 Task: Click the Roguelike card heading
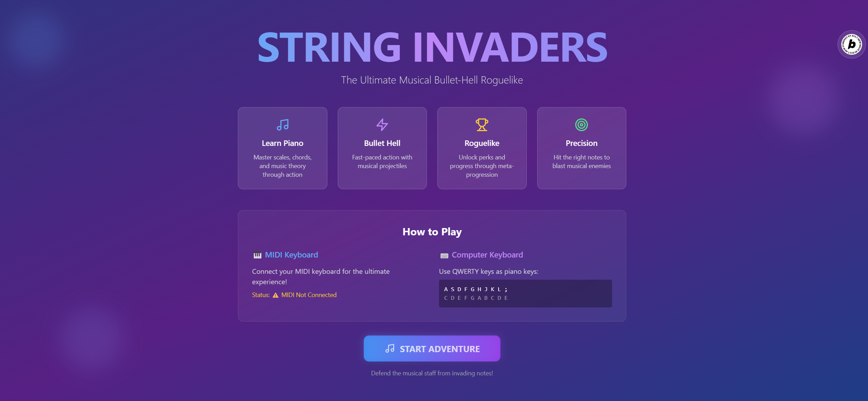(x=482, y=143)
